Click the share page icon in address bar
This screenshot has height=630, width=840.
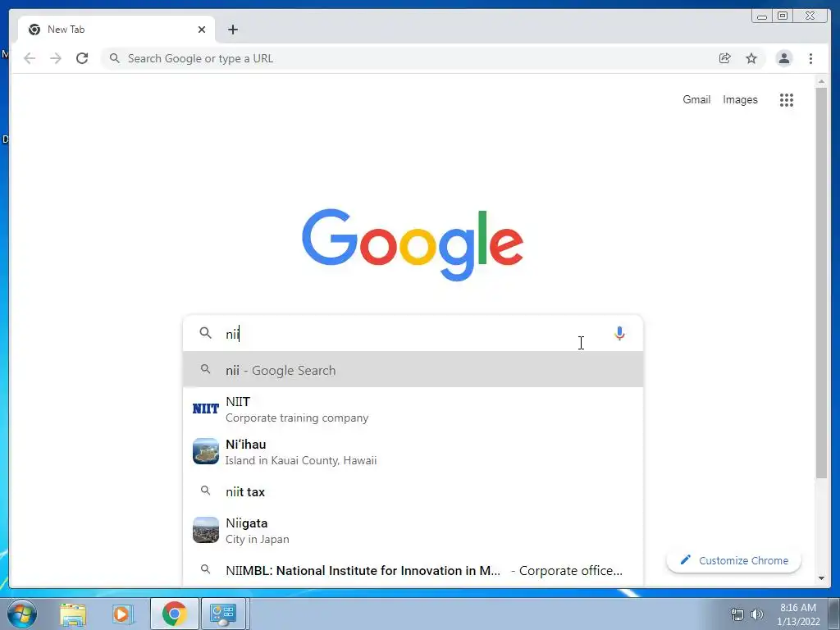[725, 58]
